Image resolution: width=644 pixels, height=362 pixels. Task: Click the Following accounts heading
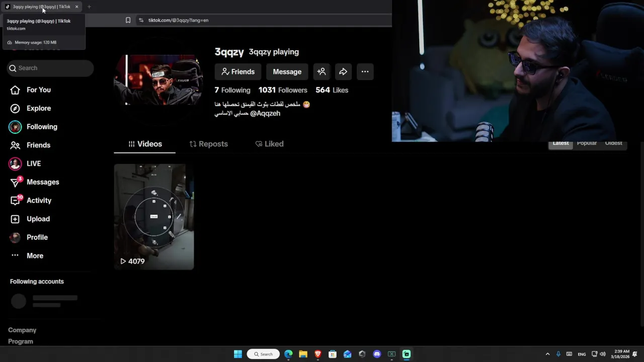pos(37,282)
